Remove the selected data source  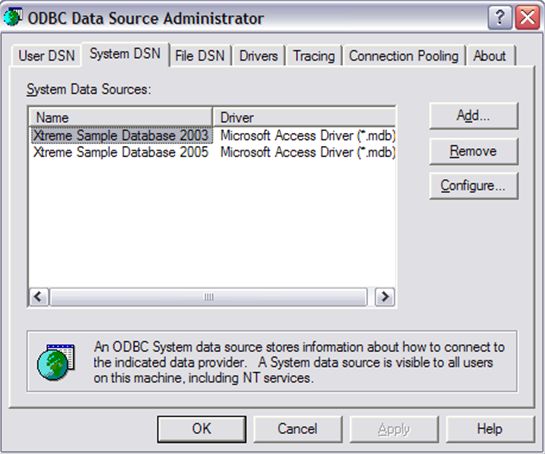[x=473, y=151]
